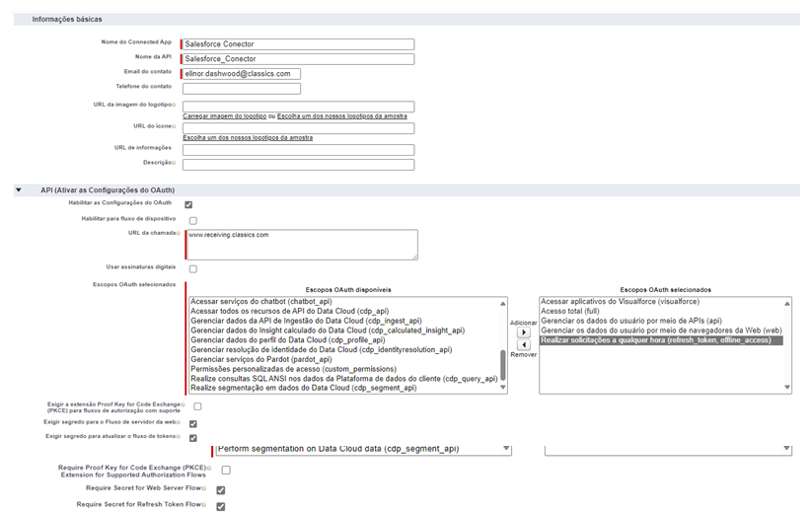Select Gerenciar serviços do Pardot (pardot_api)
The width and height of the screenshot is (812, 513).
[261, 359]
